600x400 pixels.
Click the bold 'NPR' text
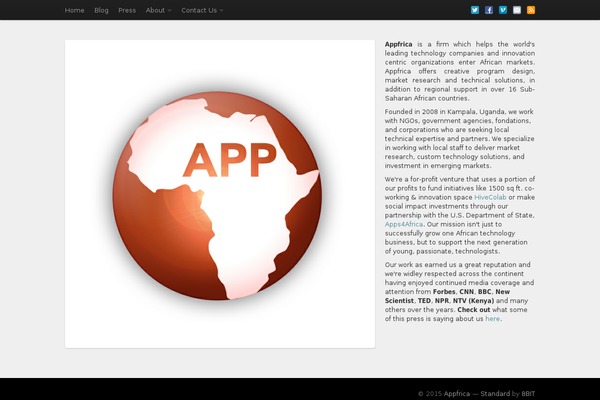(x=442, y=301)
